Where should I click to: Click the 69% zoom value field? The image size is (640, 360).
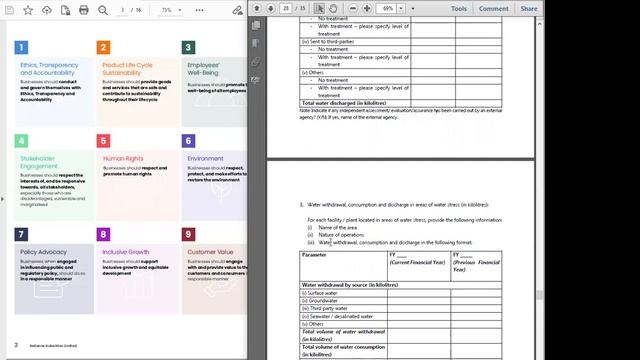pyautogui.click(x=388, y=8)
